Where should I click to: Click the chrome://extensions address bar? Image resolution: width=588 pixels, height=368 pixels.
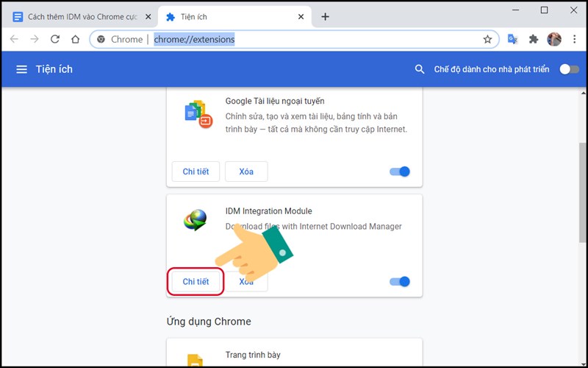(295, 39)
